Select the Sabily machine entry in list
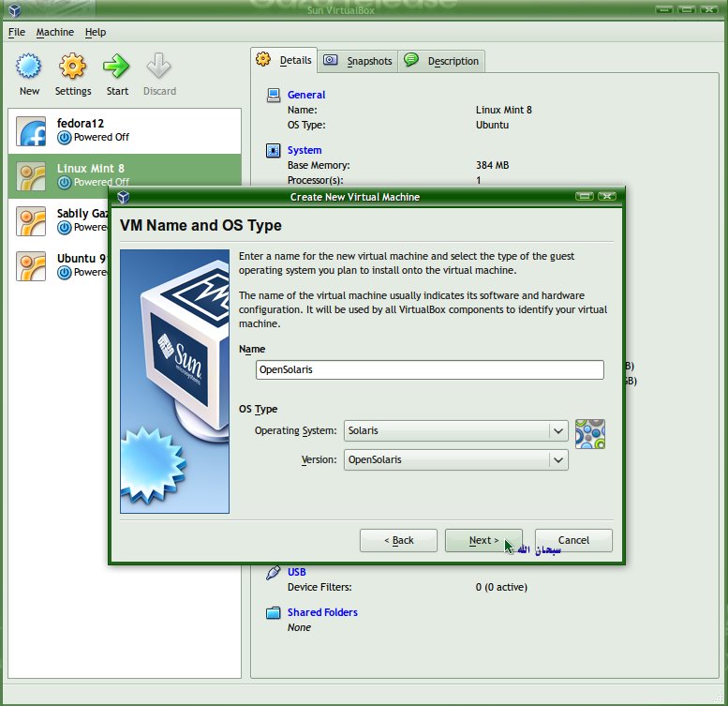Image resolution: width=728 pixels, height=706 pixels. click(x=59, y=221)
